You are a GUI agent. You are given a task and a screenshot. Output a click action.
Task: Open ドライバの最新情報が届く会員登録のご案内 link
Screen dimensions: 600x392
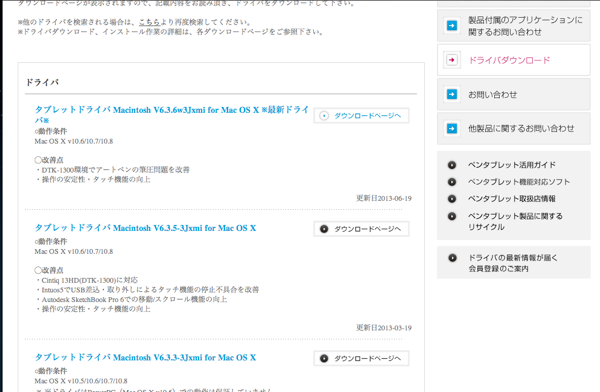point(513,263)
